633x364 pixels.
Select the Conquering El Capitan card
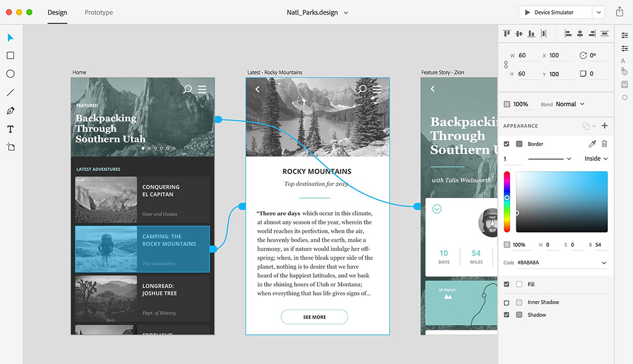point(142,200)
